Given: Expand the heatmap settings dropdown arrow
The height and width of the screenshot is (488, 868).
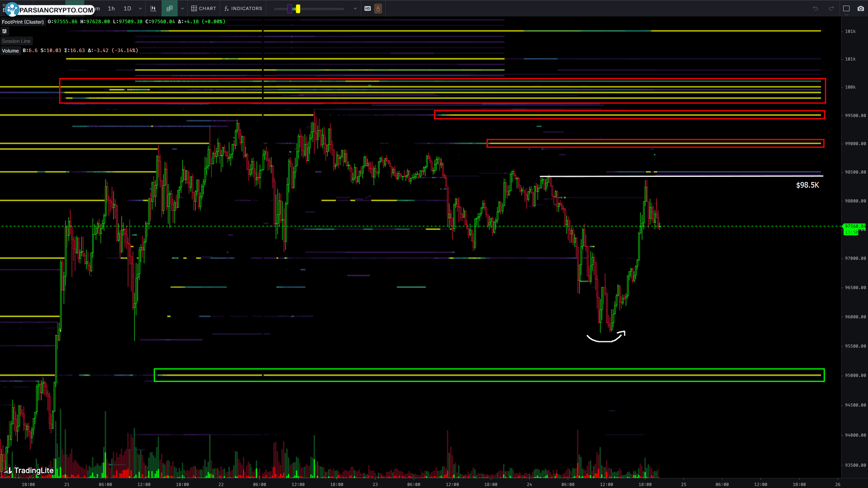Looking at the screenshot, I should click(355, 8).
